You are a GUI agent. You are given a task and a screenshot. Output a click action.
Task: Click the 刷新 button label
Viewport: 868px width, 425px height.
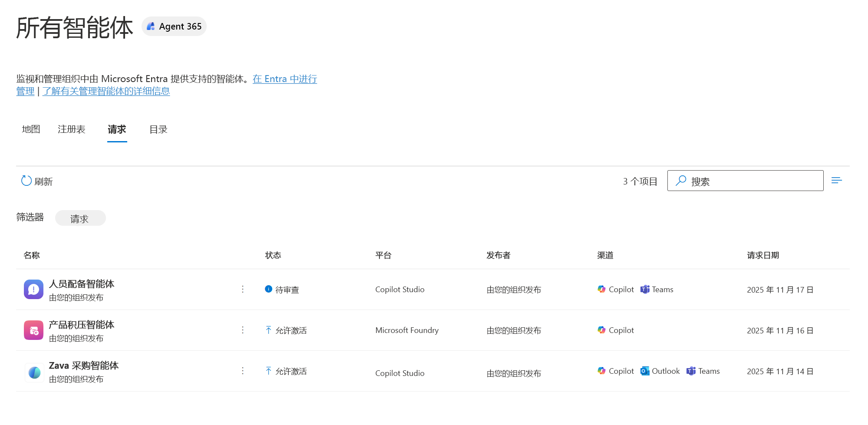tap(43, 181)
